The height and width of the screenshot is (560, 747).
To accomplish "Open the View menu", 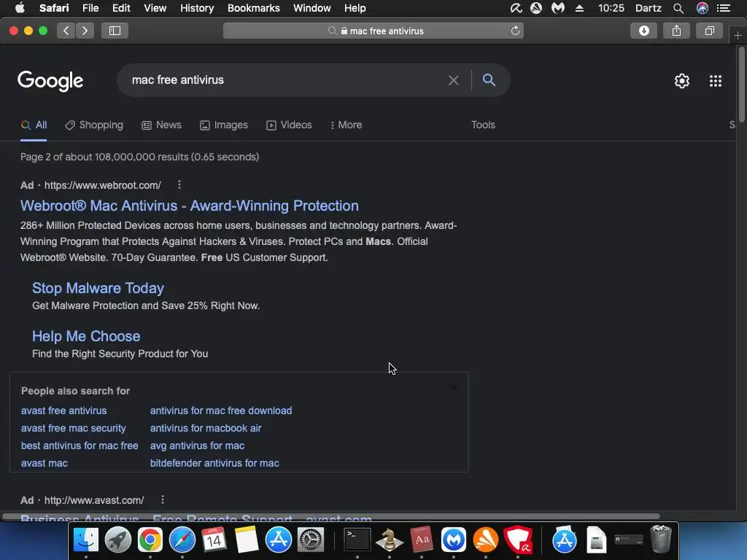I will pyautogui.click(x=155, y=8).
